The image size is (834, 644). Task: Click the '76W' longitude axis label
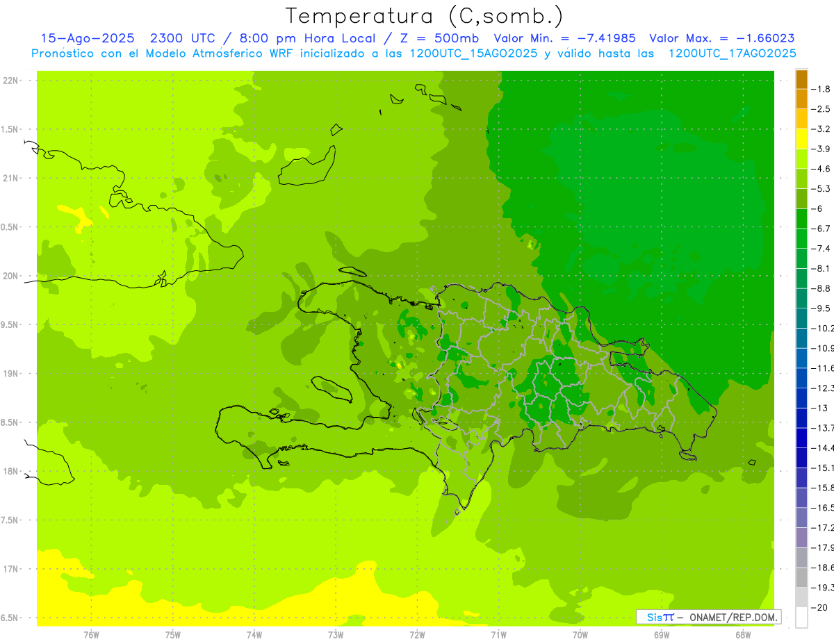coord(91,635)
